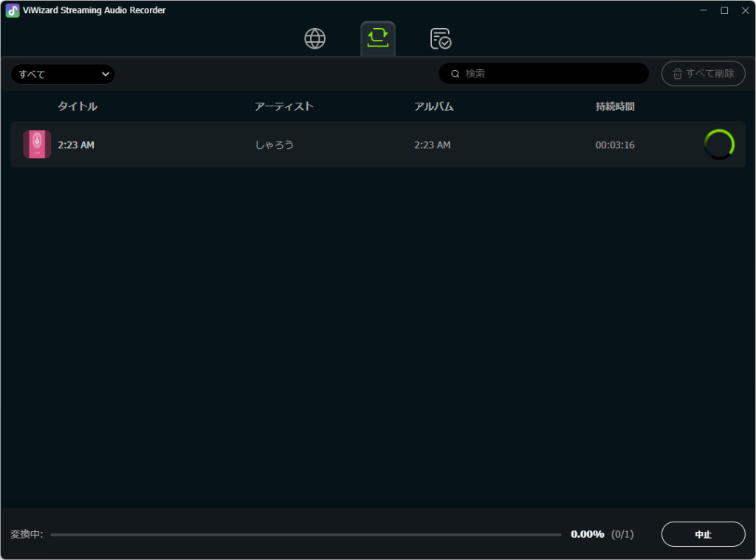Focus the 検索 search input field
The height and width of the screenshot is (560, 756).
pyautogui.click(x=554, y=74)
